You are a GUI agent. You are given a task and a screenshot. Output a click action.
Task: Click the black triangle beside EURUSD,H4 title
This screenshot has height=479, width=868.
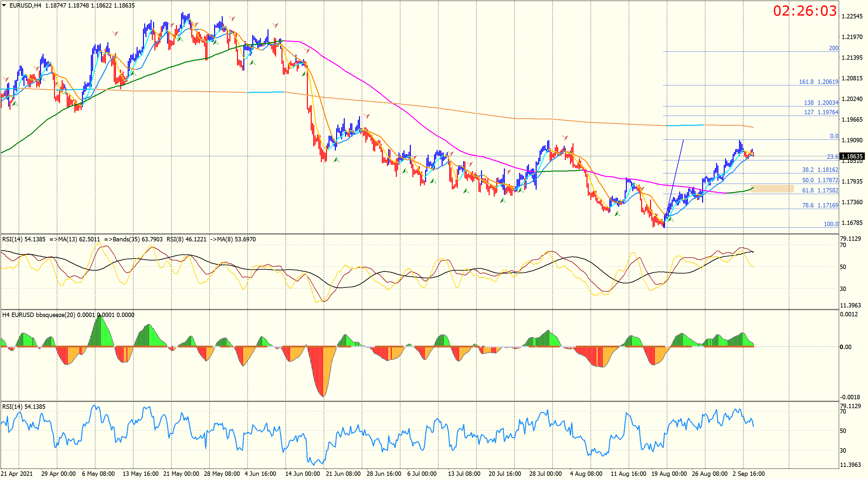(4, 5)
